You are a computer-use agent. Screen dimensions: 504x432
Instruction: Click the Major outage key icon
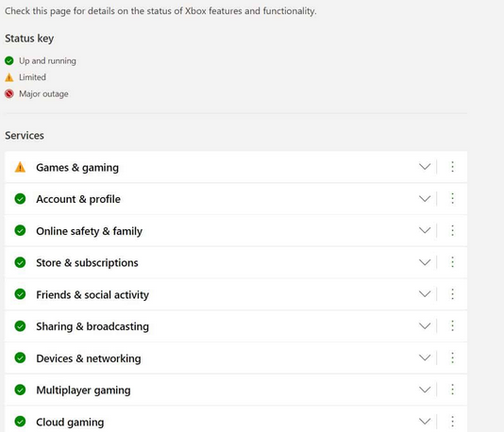pos(9,93)
